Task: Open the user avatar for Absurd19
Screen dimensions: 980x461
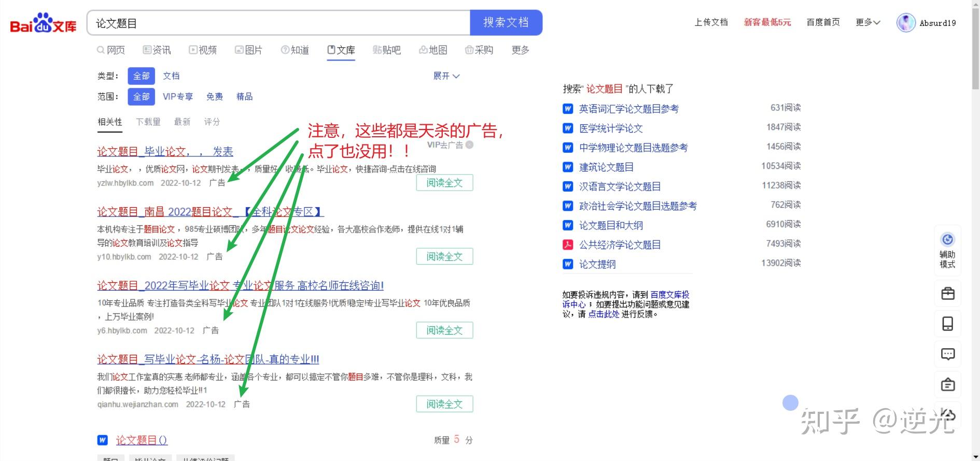Action: (906, 23)
